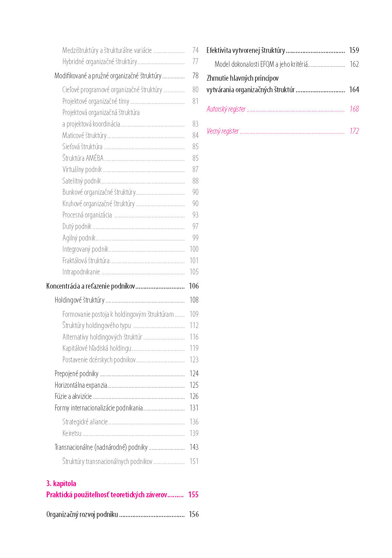The image size is (392, 558).
Task: Select 'Štruktúra AMÉBA' contents entry
Action: [x=83, y=158]
